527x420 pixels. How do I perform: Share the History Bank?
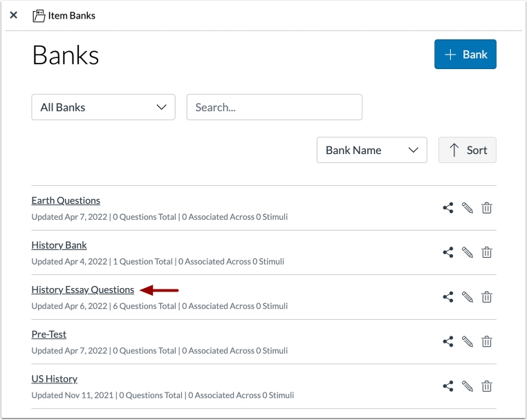(448, 253)
